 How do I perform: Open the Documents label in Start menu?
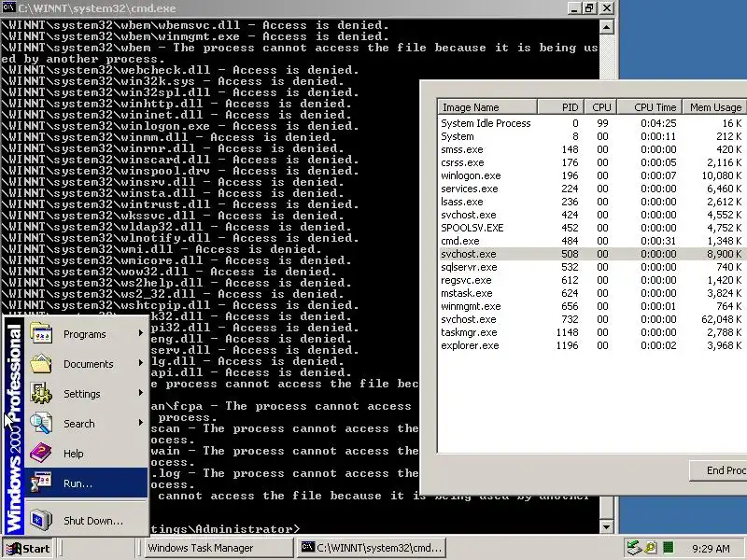[89, 364]
